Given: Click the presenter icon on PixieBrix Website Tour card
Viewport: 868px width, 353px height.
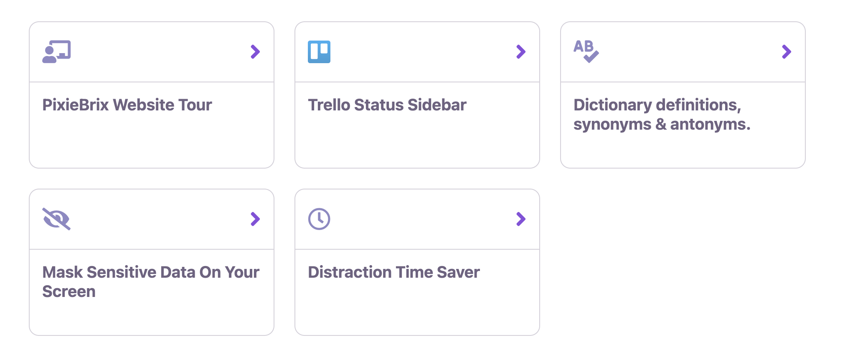Looking at the screenshot, I should [x=56, y=52].
